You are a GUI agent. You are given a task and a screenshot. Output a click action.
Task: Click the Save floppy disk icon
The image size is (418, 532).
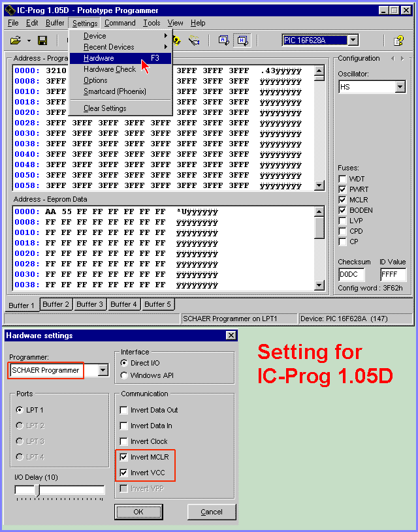click(42, 40)
